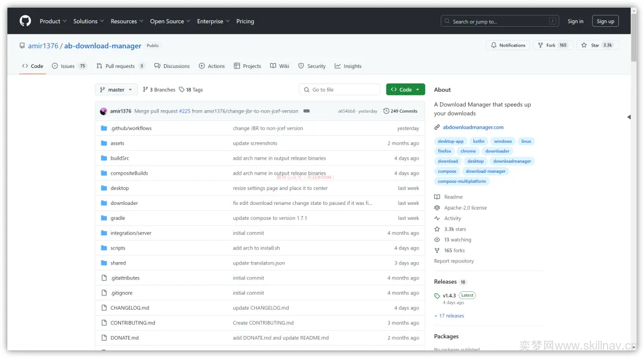Select the firefox topic tag
This screenshot has height=358, width=644.
pyautogui.click(x=444, y=151)
